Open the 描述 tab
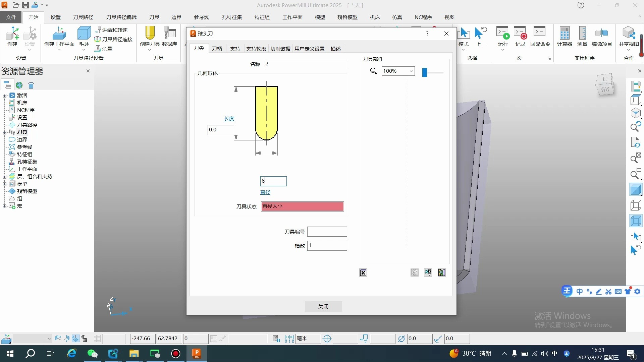 click(336, 49)
